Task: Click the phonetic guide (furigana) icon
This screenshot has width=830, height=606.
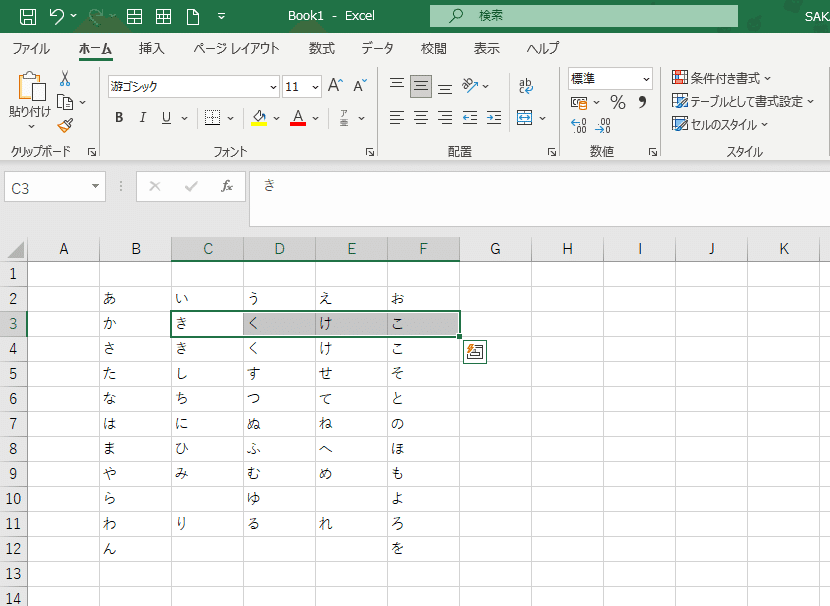Action: point(344,117)
